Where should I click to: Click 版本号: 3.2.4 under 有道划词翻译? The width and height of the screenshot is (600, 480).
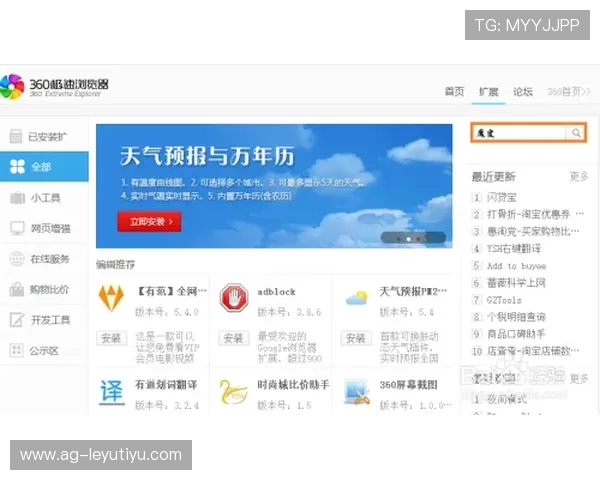[167, 405]
